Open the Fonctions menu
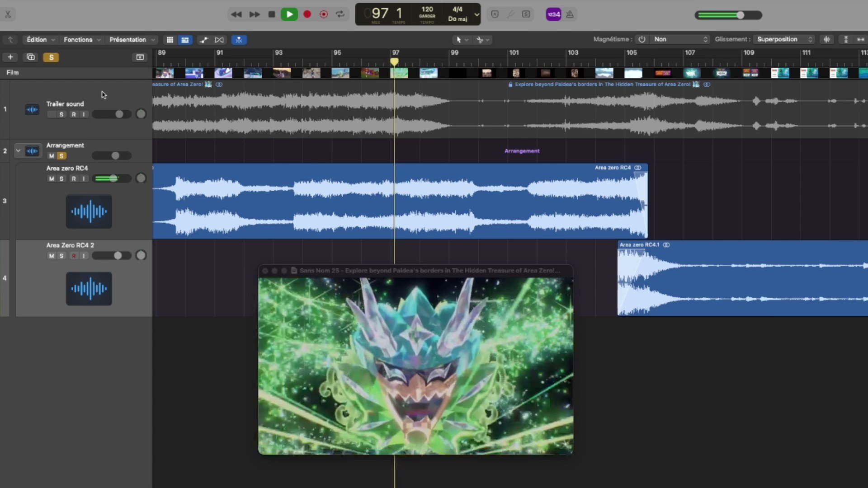 click(81, 40)
